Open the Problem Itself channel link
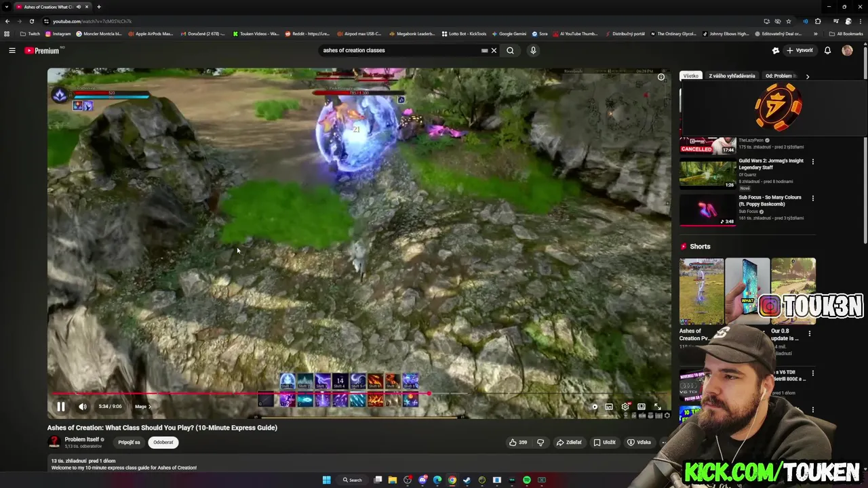Image resolution: width=868 pixels, height=488 pixels. (x=82, y=440)
